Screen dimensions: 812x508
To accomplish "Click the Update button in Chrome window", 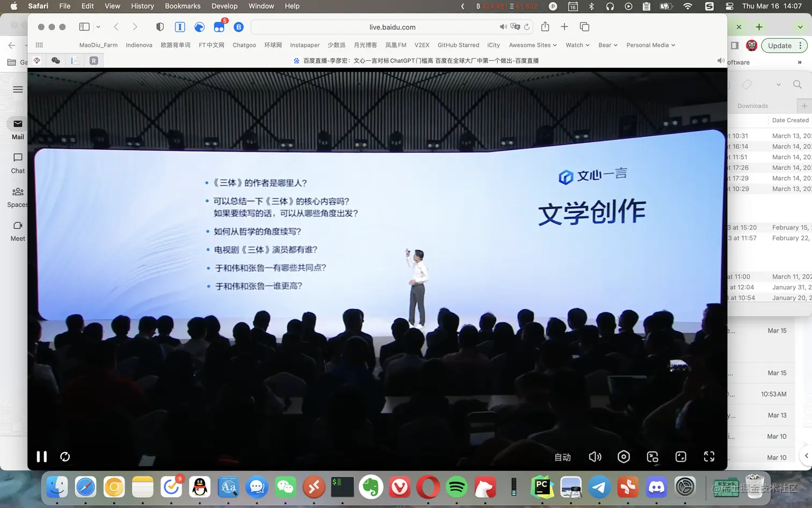I will [780, 46].
